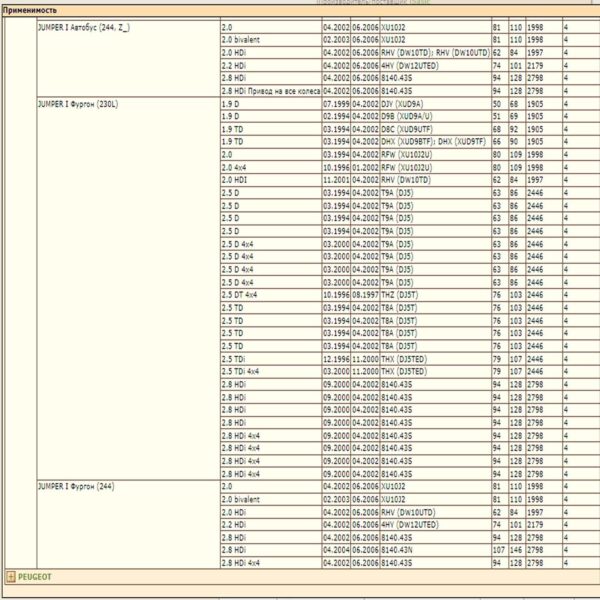Click the 2.5 DT 4x4 modification cell
The width and height of the screenshot is (600, 600).
coord(271,295)
